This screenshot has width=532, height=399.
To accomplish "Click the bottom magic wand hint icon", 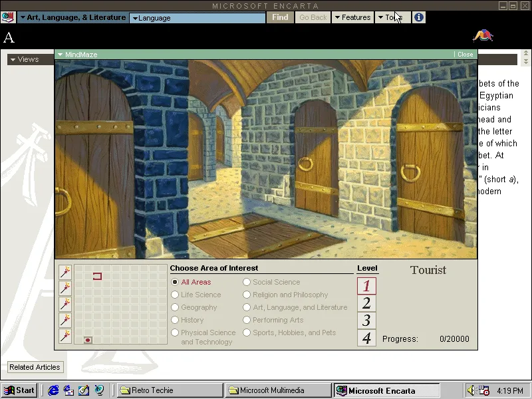I will pos(65,336).
